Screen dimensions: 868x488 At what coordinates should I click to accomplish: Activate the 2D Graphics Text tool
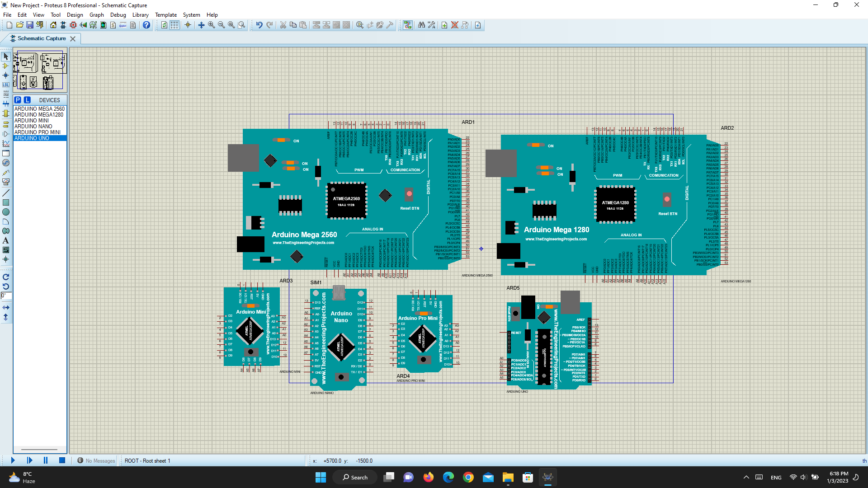pyautogui.click(x=6, y=240)
